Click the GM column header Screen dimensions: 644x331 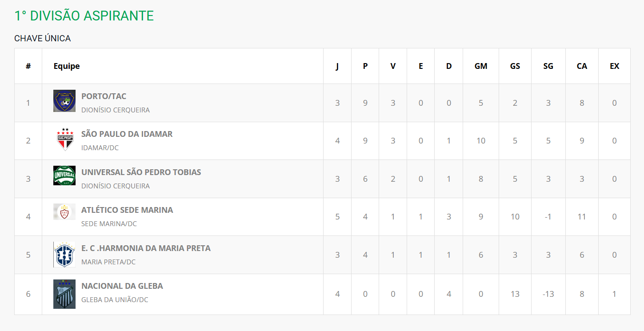(481, 66)
